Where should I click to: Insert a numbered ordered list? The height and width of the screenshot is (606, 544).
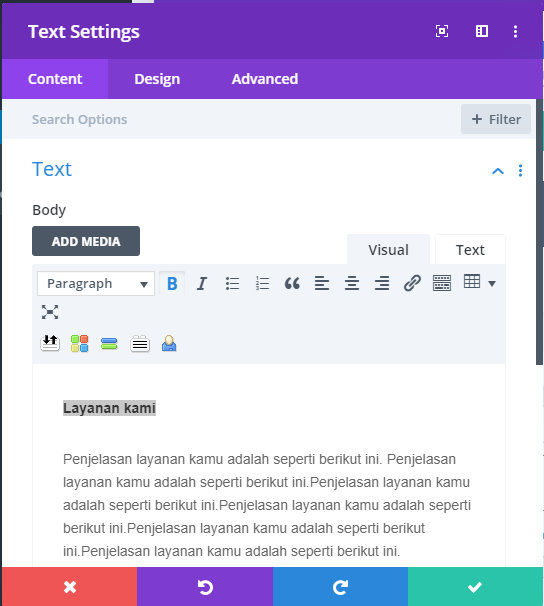[262, 283]
